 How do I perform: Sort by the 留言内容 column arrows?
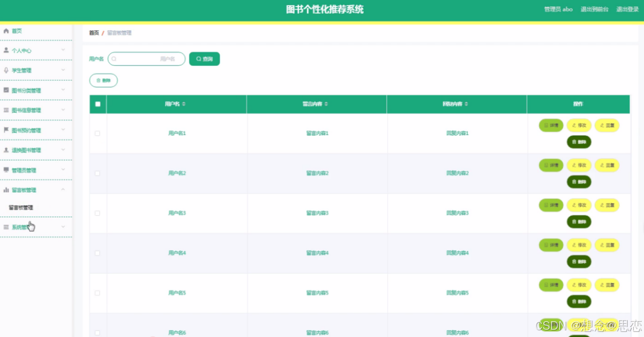pyautogui.click(x=326, y=104)
